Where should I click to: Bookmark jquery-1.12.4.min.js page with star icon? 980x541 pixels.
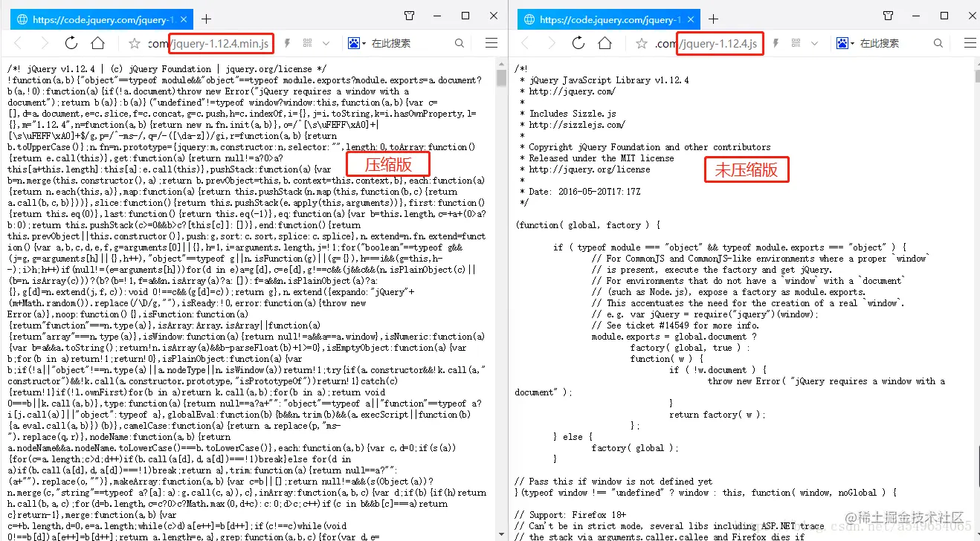click(x=134, y=44)
